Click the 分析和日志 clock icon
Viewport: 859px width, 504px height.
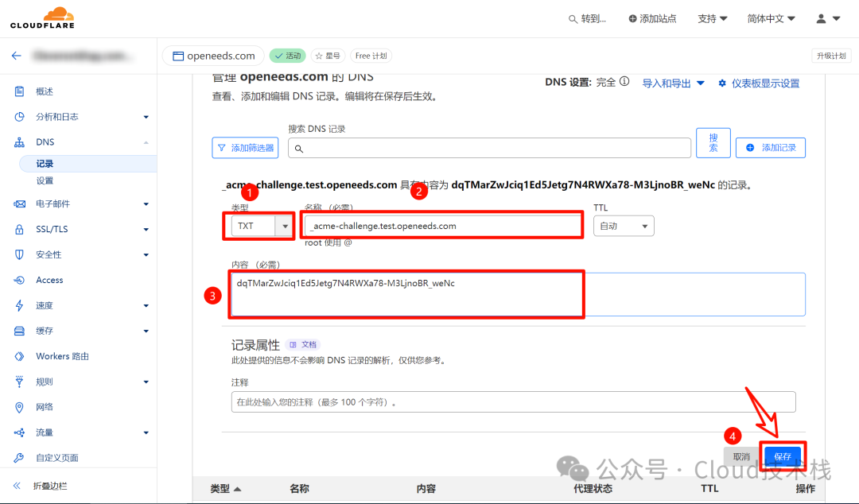point(19,117)
